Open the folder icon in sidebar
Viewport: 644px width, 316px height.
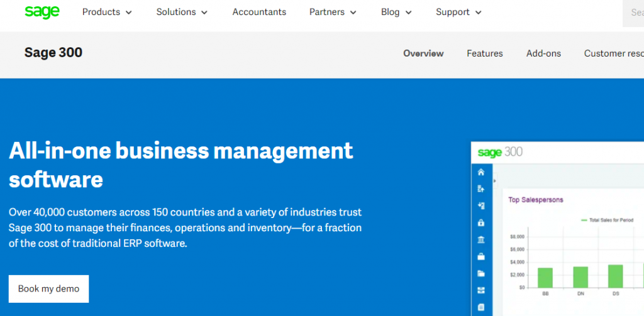coord(481,274)
